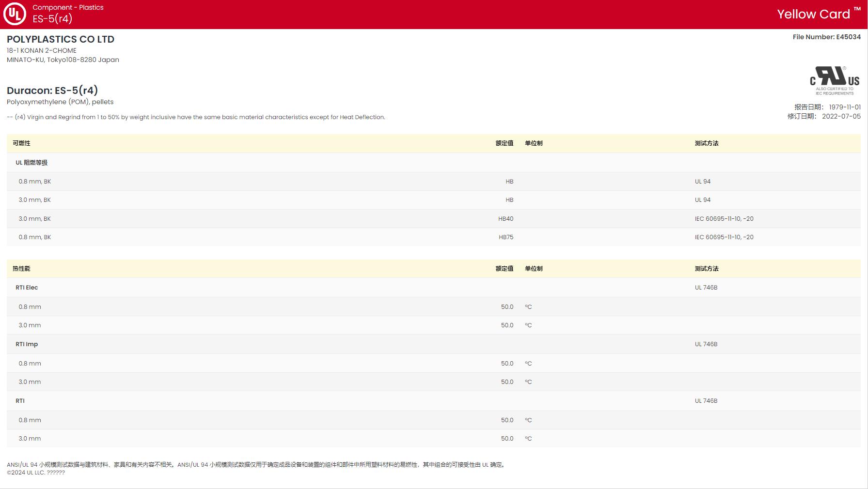Viewport: 868px width, 489px height.
Task: Click the cRUus certification mark icon
Action: coord(835,80)
